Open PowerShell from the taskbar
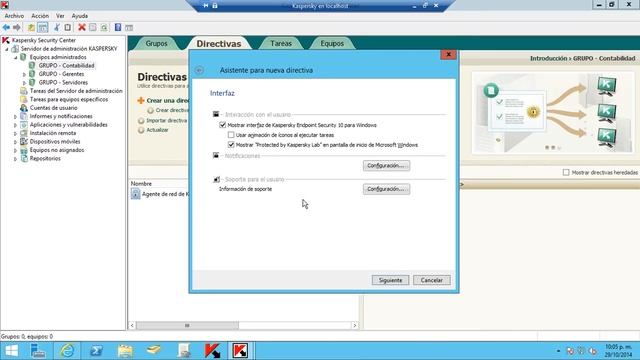640x360 pixels. click(96, 351)
